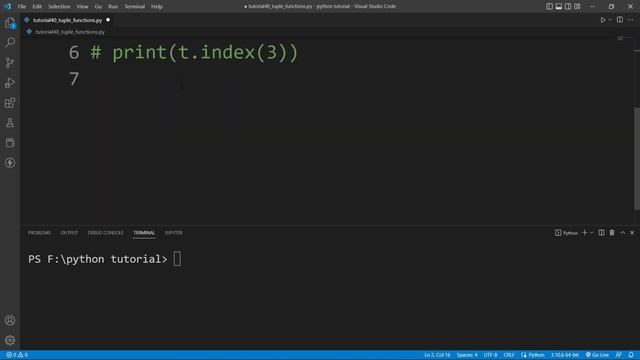This screenshot has width=640, height=360.
Task: Toggle primary side bar layout icon
Action: pyautogui.click(x=549, y=7)
